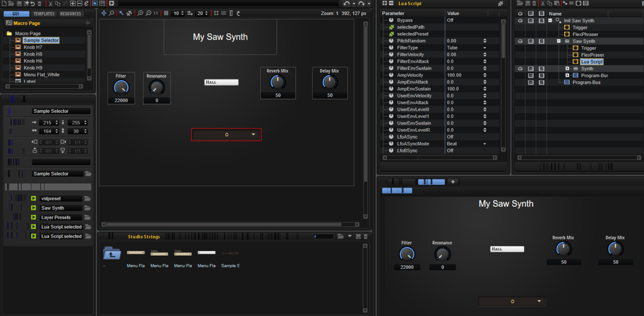Collapse the Init Saw Synth tree node
This screenshot has height=316, width=644.
550,20
